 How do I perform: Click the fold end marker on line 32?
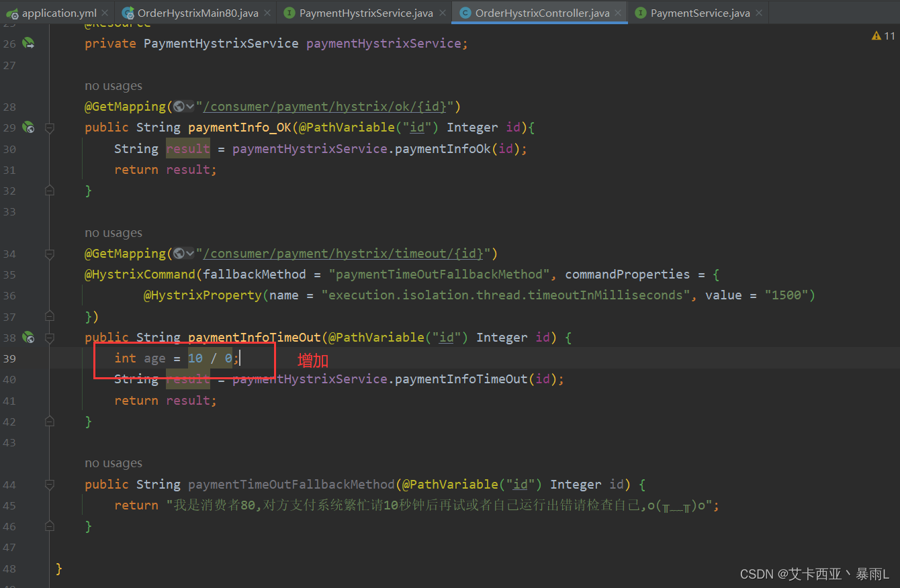[x=49, y=191]
